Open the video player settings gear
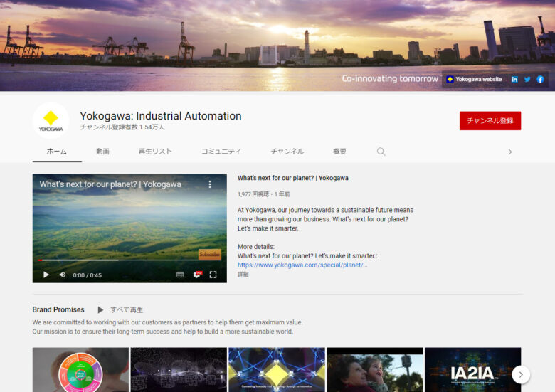The height and width of the screenshot is (392, 555). (197, 275)
